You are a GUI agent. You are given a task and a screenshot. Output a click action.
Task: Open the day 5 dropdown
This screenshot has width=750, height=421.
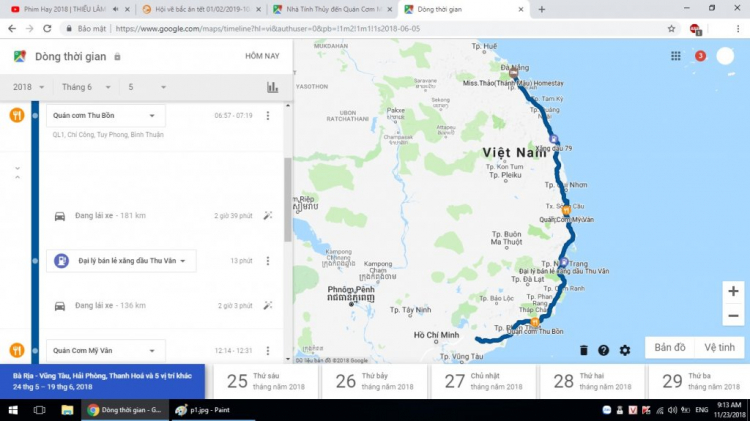tap(147, 87)
